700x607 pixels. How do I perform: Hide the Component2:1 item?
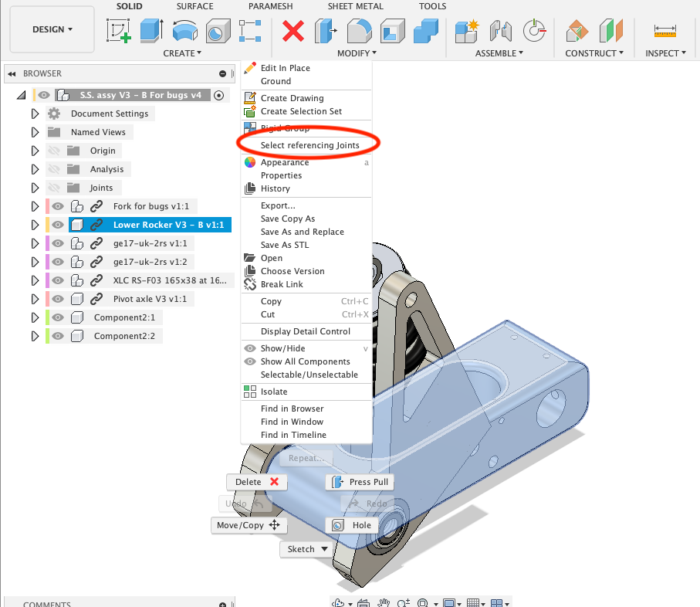coord(58,317)
